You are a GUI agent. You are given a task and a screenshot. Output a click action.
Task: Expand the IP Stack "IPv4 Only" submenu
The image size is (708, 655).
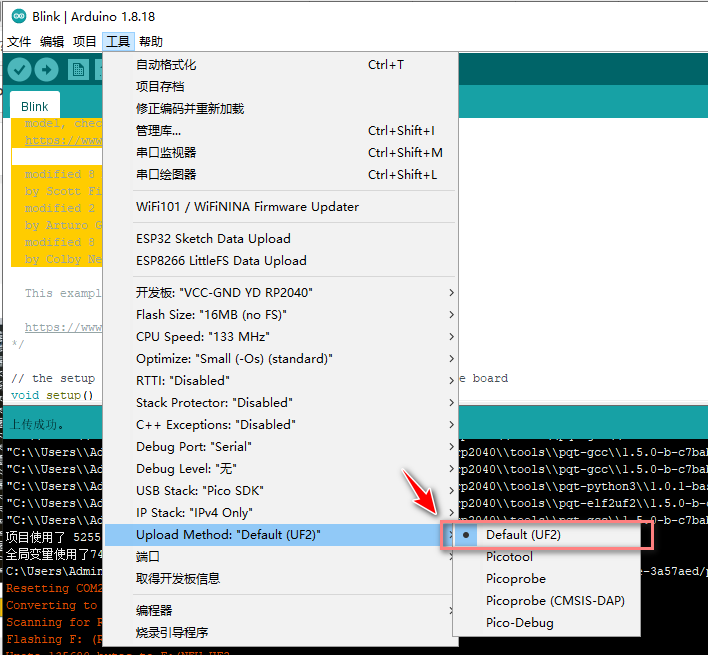coord(281,513)
